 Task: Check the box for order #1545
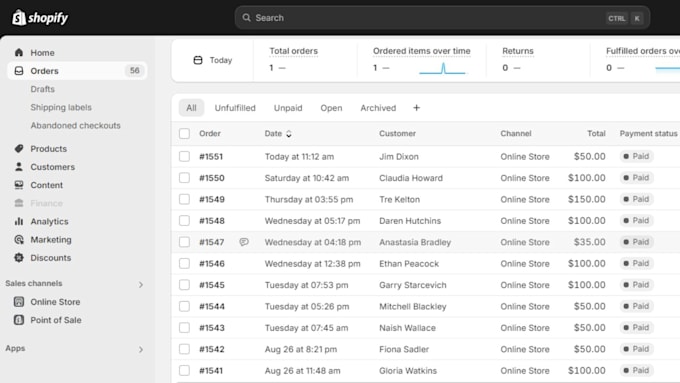[184, 285]
